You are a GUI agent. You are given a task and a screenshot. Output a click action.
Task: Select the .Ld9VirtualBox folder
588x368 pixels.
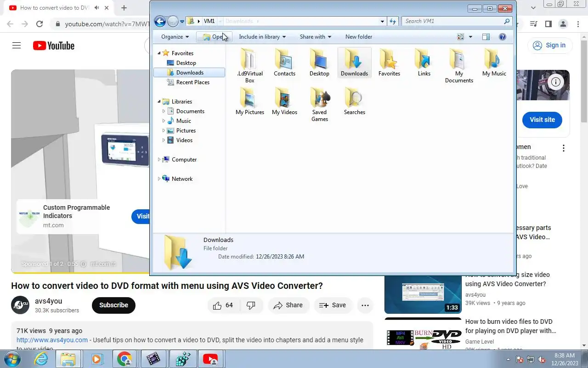[x=250, y=66]
